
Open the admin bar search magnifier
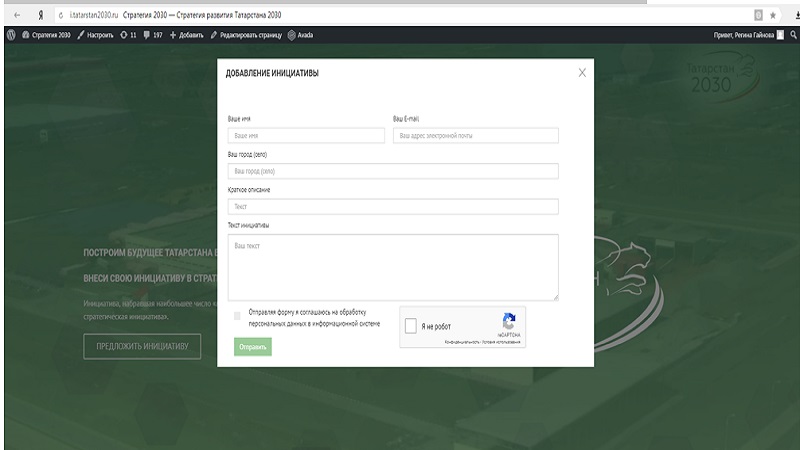(793, 34)
